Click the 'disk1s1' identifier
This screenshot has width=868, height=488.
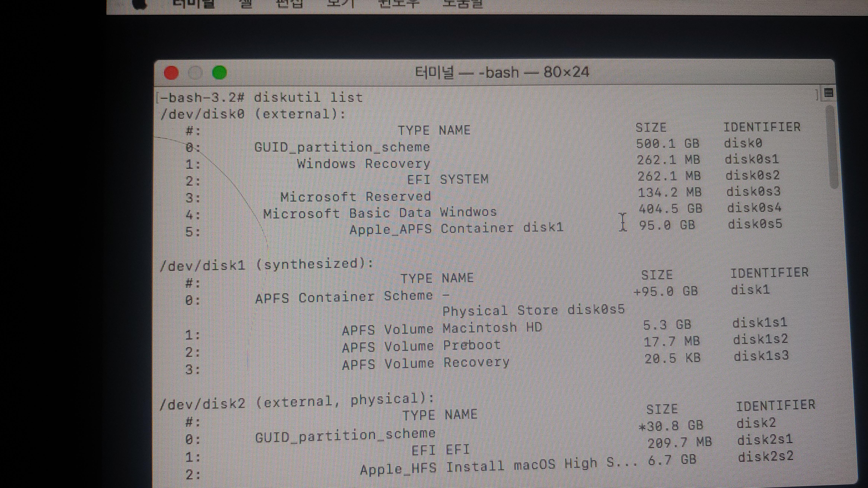(x=759, y=323)
